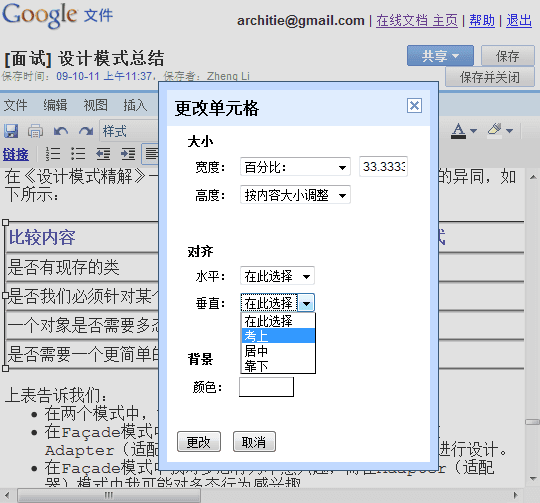Open the 水平 alignment dropdown
The height and width of the screenshot is (503, 540).
coord(277,276)
